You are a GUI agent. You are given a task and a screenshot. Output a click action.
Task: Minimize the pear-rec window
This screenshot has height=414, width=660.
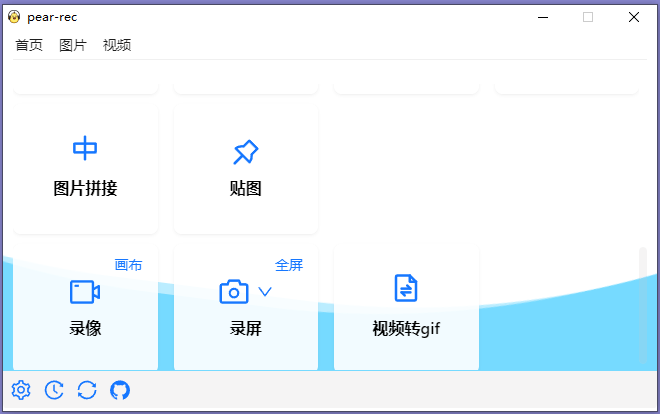543,17
